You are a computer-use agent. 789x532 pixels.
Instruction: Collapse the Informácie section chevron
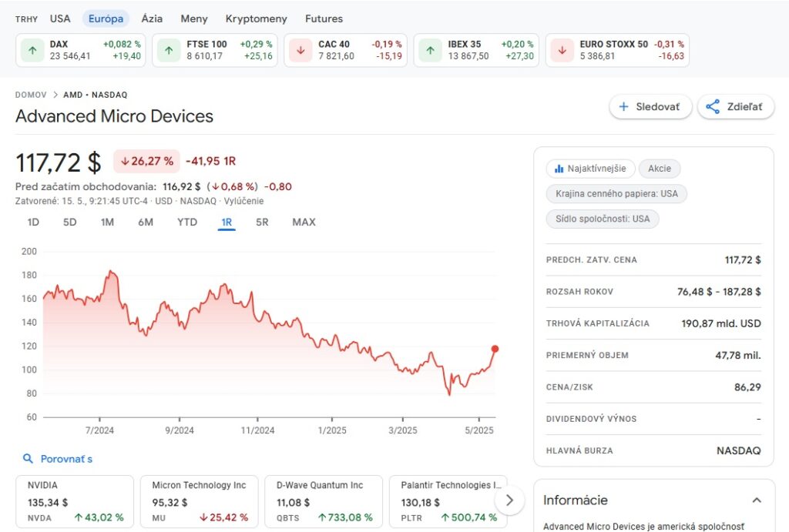(x=757, y=500)
